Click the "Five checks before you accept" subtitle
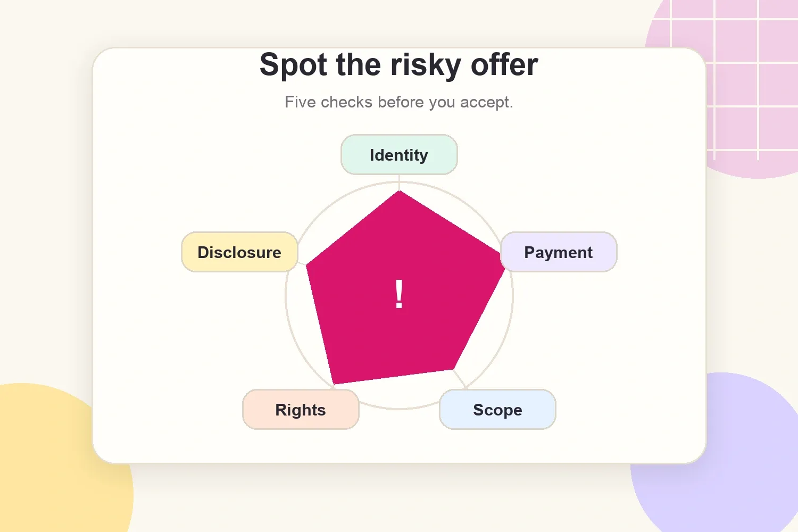Image resolution: width=798 pixels, height=532 pixels. tap(399, 102)
